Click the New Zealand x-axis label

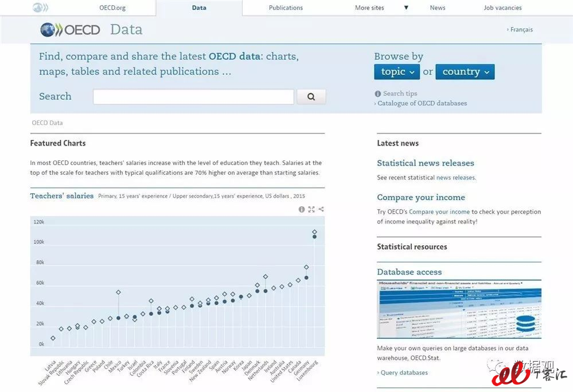coord(200,371)
